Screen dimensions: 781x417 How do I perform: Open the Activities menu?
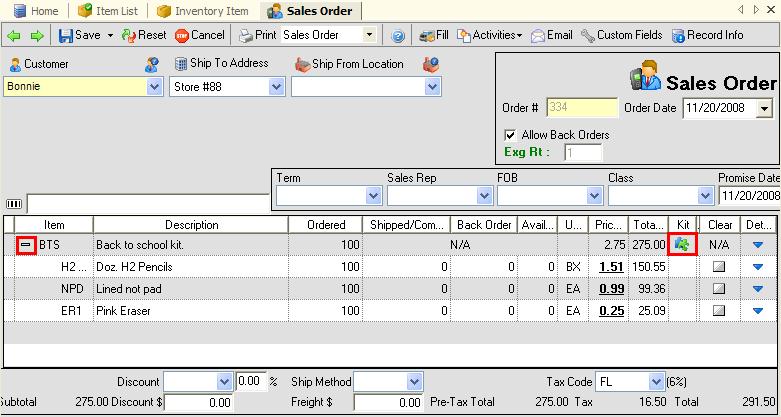coord(490,35)
